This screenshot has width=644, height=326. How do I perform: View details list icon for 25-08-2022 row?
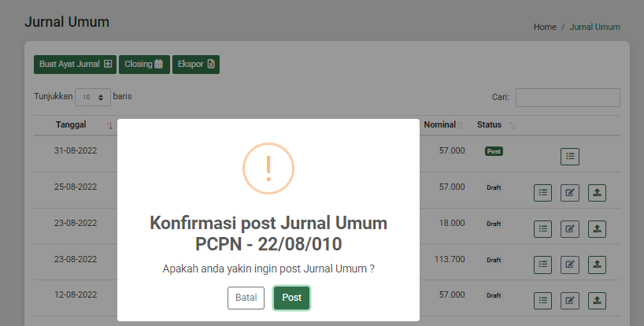[x=543, y=193]
